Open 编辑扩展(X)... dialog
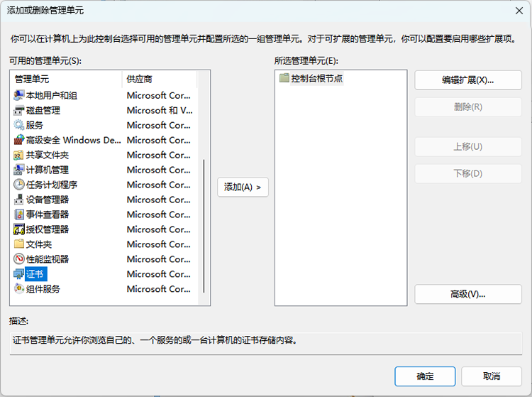Image resolution: width=532 pixels, height=397 pixels. [x=468, y=80]
